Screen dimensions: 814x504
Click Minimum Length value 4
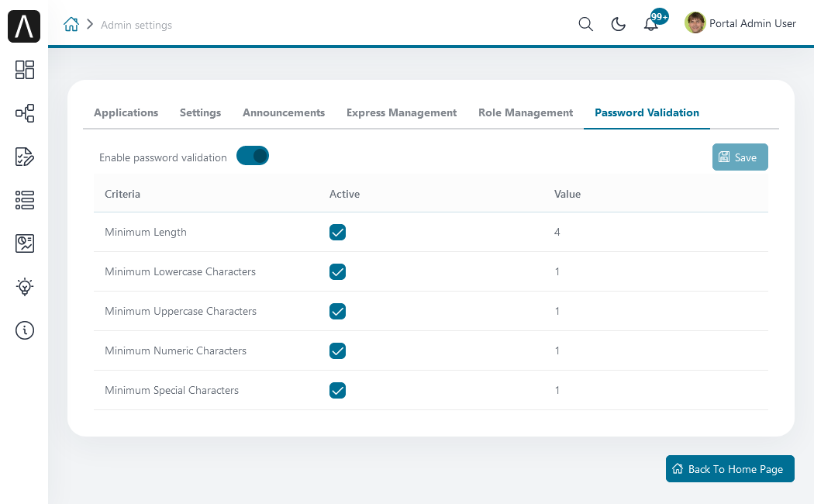557,232
